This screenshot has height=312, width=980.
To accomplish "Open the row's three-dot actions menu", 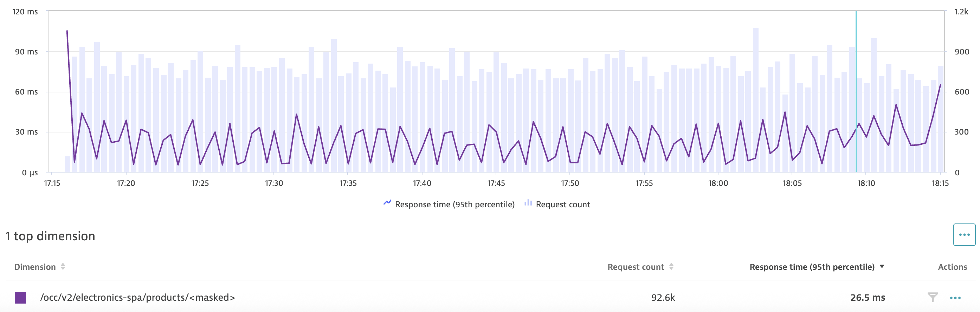I will coord(955,298).
